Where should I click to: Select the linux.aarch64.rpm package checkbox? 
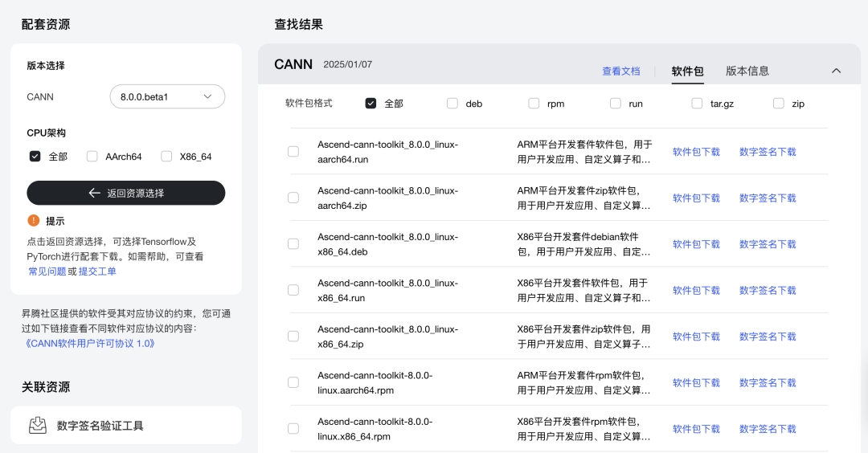(x=293, y=382)
